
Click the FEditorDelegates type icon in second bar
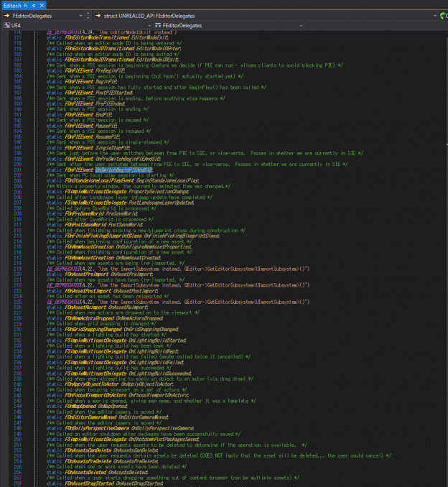click(x=158, y=25)
